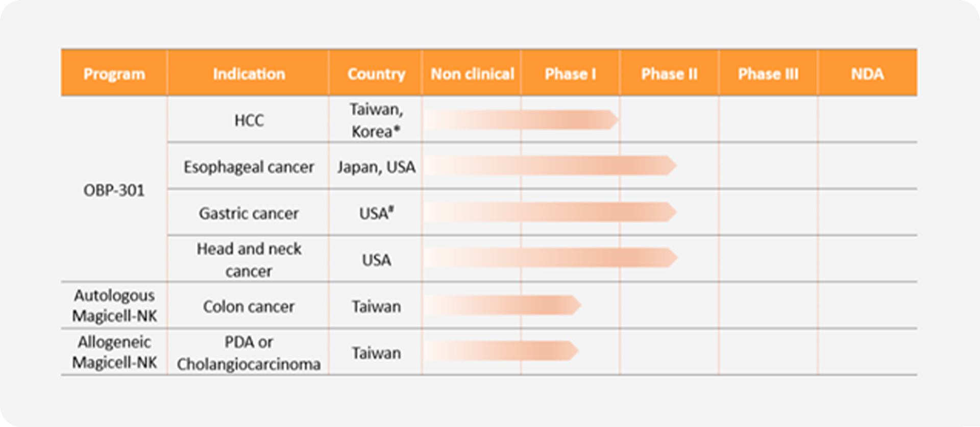Select the Colon cancer indication cell
Viewport: 980px width, 427px height.
tap(249, 306)
